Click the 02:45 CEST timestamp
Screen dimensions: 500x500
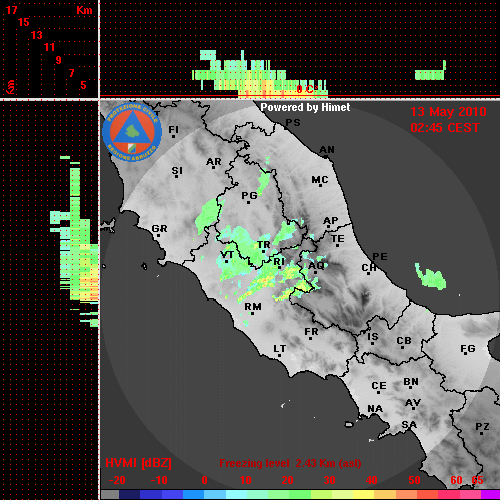(445, 128)
